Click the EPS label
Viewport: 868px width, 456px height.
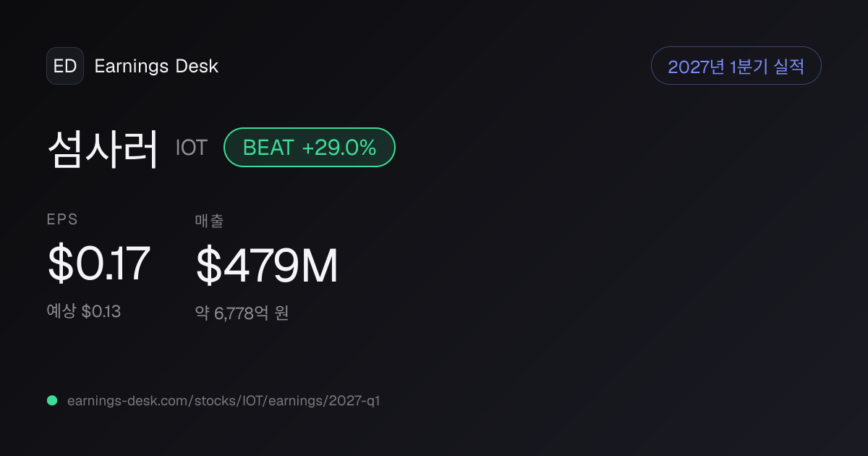(x=62, y=220)
